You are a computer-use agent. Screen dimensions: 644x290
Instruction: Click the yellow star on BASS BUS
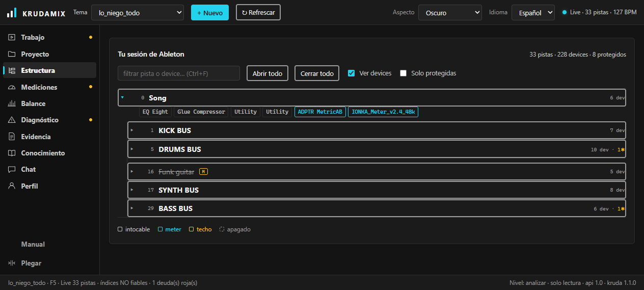(x=623, y=209)
